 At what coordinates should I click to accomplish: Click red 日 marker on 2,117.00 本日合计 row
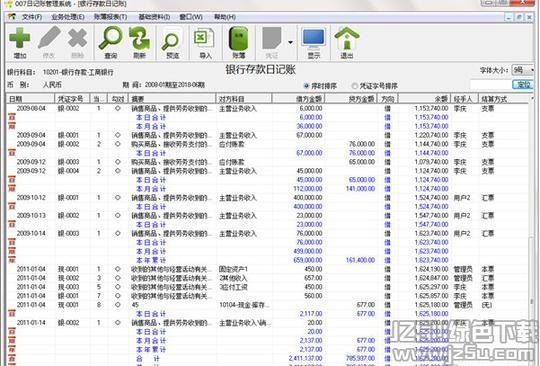point(12,314)
